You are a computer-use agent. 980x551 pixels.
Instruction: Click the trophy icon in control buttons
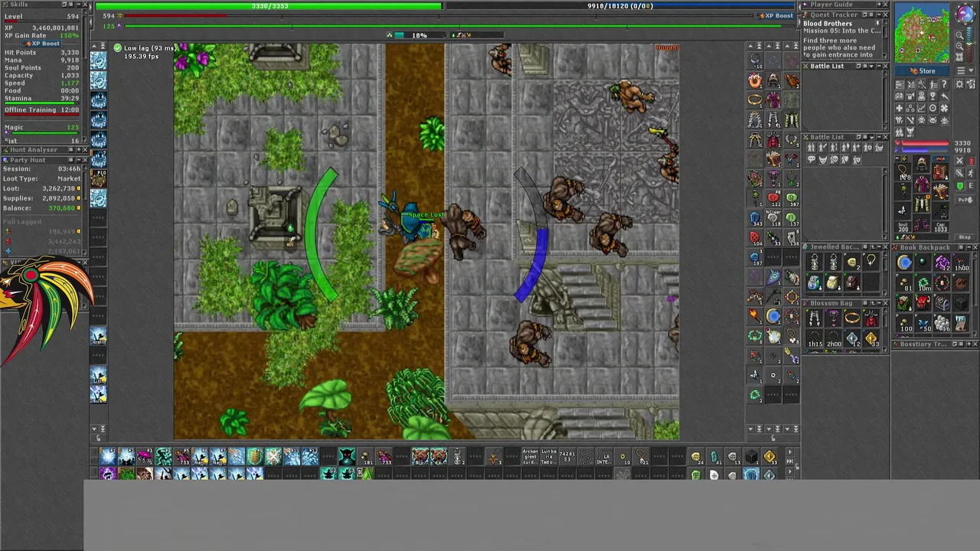[933, 96]
